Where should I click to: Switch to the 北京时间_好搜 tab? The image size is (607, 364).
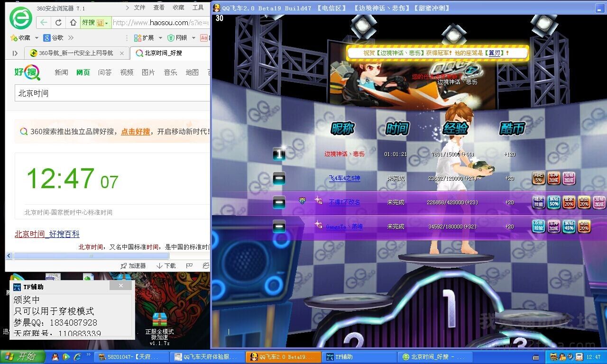(171, 53)
